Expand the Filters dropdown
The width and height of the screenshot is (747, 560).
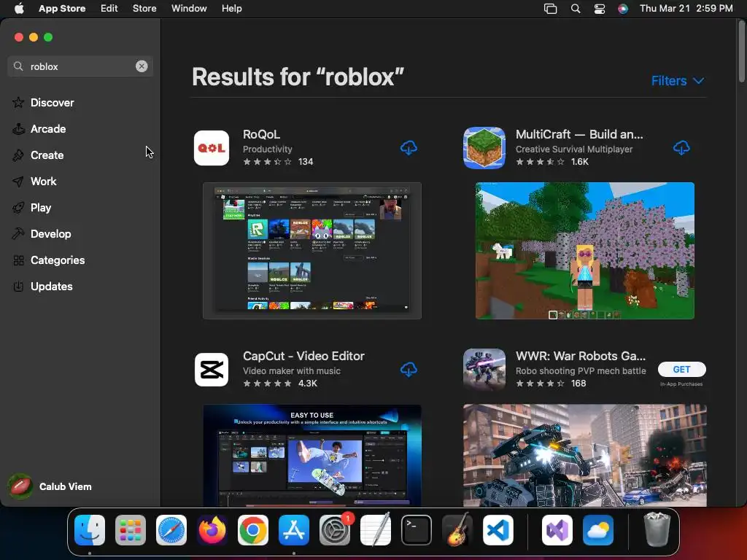678,80
